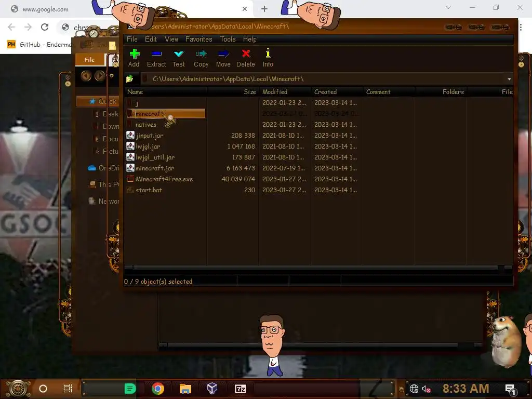Open the File menu in 7-Zip
The image size is (532, 399).
[x=132, y=39]
